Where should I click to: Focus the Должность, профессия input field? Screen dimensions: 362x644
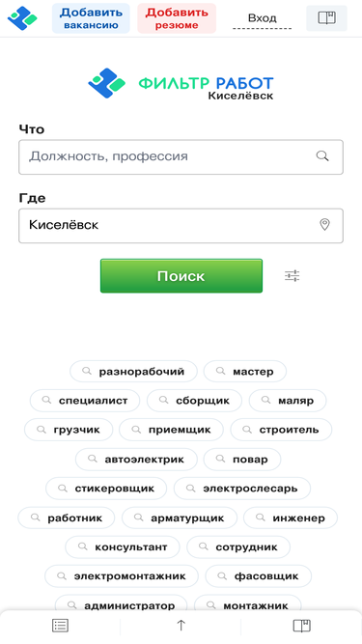[181, 156]
